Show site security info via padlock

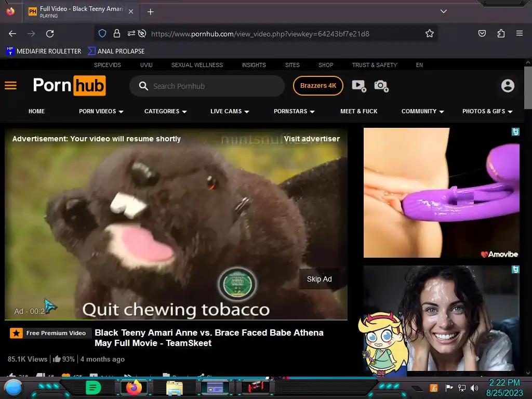(x=117, y=33)
